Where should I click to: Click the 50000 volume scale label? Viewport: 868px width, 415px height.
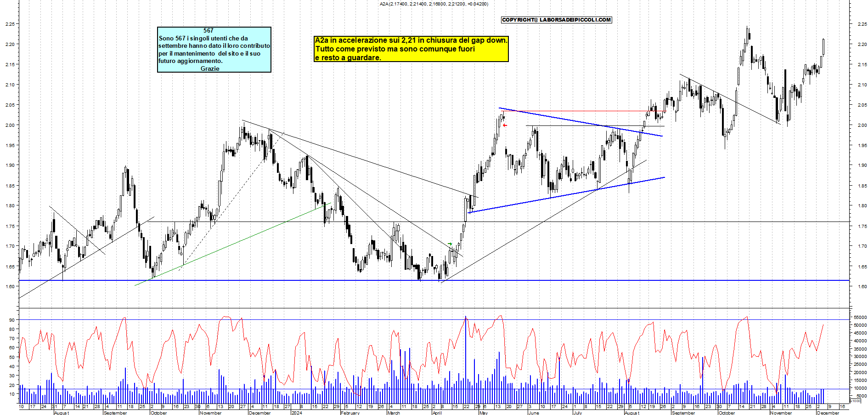pos(860,325)
